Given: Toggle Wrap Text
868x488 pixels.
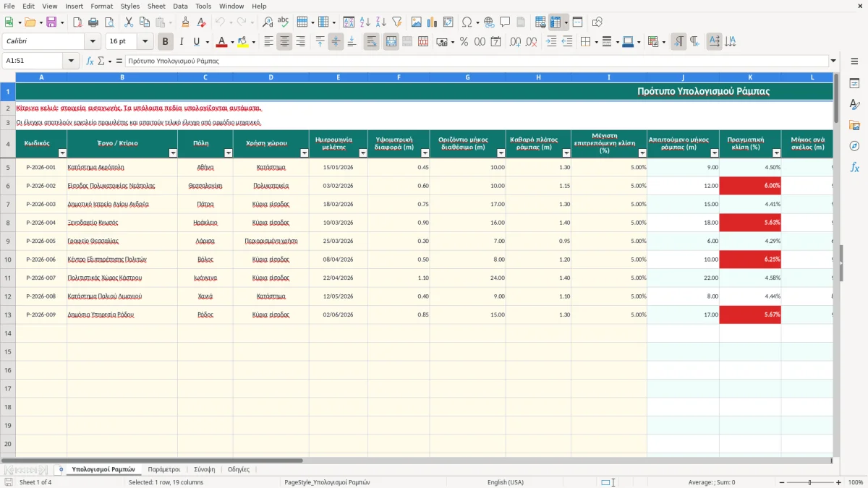Looking at the screenshot, I should coord(372,42).
